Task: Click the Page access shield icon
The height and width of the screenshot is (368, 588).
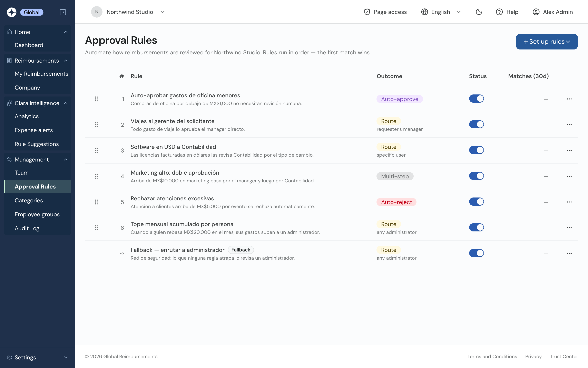Action: click(367, 12)
